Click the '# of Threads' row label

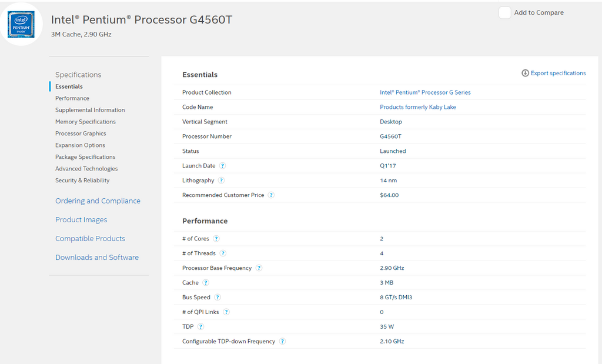[x=199, y=253]
